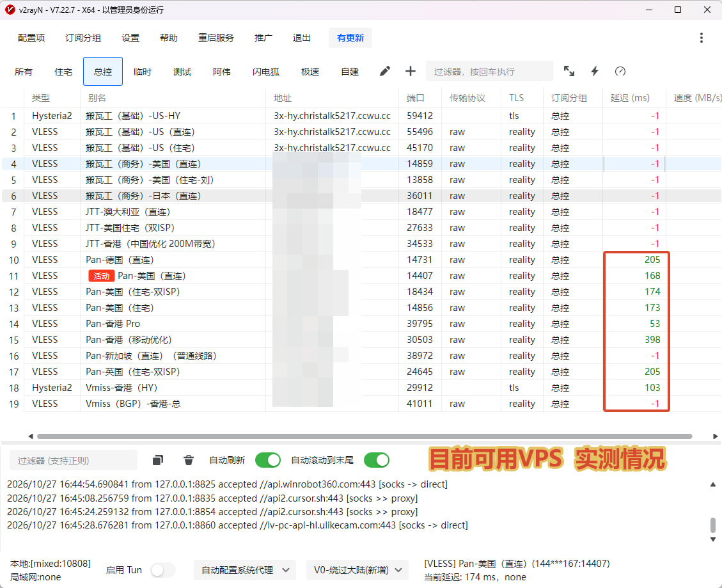
Task: Switch to the 测试 group tab
Action: 182,72
